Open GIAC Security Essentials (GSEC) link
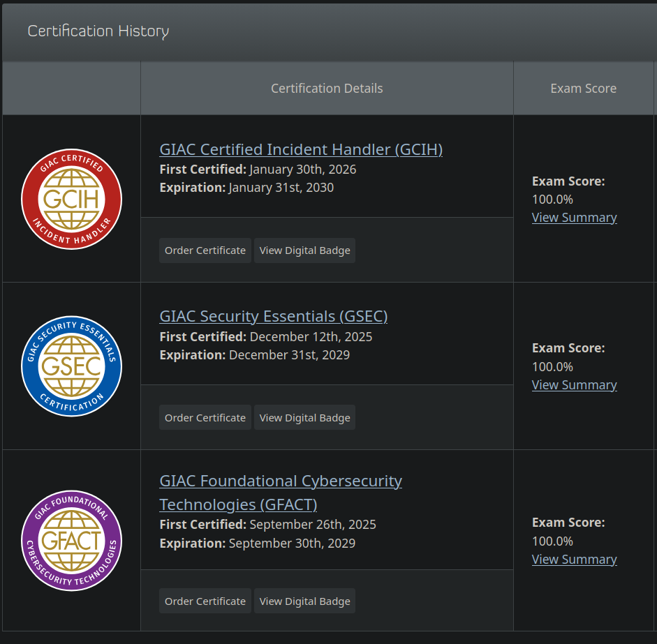 coord(273,316)
